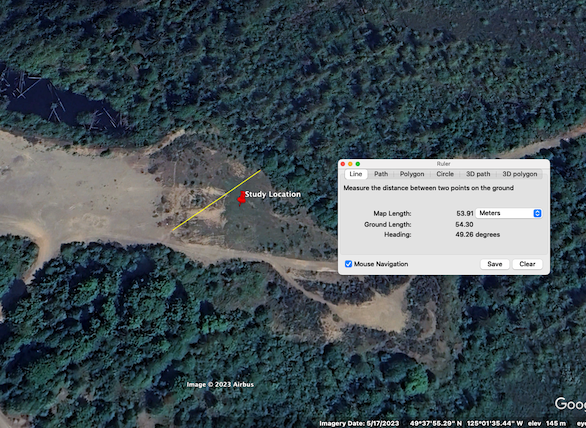Click the Ruler window title bar
This screenshot has height=428, width=586.
coord(444,164)
